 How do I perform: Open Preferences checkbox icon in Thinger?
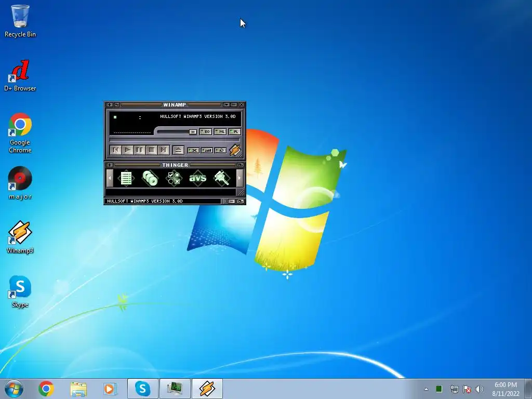(x=174, y=178)
